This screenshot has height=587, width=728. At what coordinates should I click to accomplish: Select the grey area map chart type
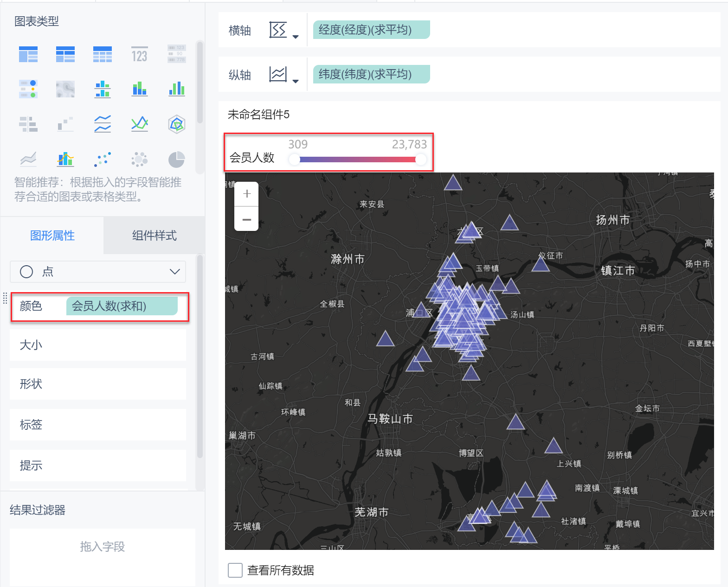point(65,89)
